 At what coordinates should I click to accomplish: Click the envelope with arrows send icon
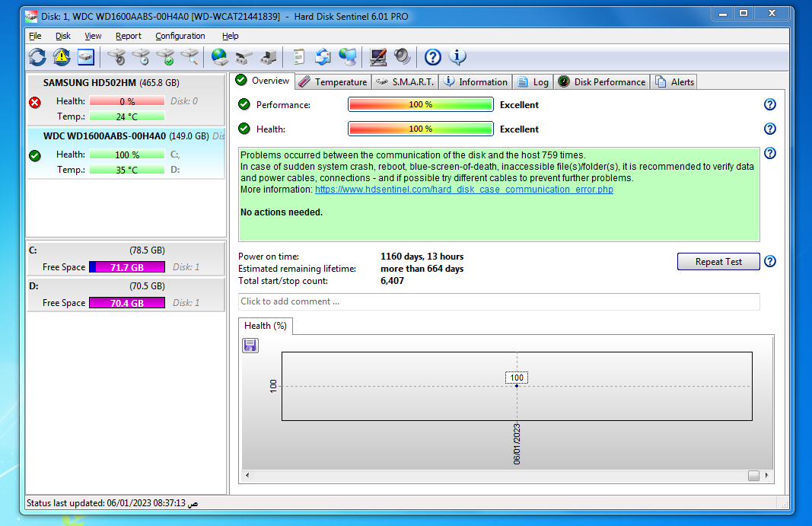pyautogui.click(x=323, y=57)
